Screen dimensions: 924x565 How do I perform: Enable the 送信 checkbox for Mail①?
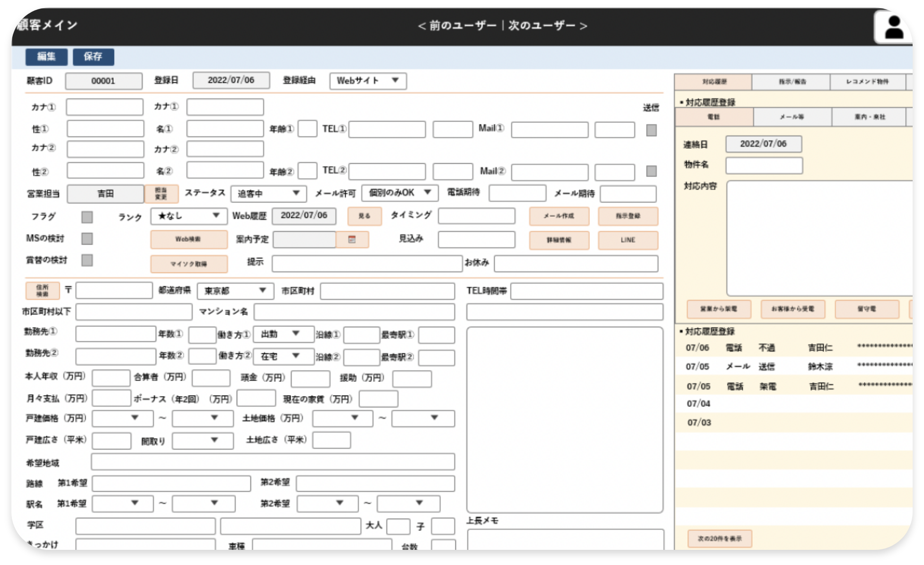[651, 130]
